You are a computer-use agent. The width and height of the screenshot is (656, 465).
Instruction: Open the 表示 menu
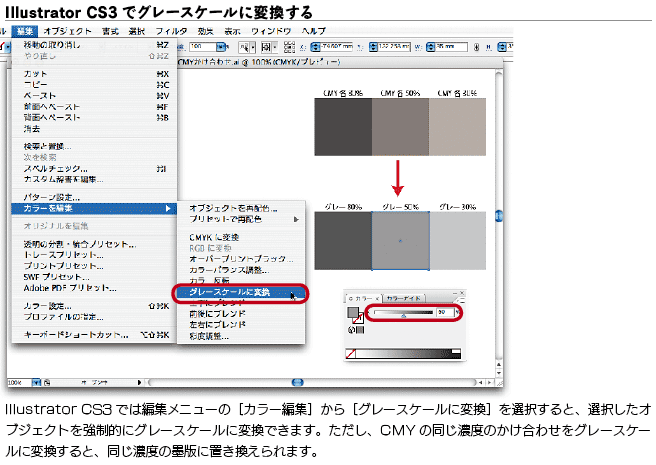click(232, 31)
